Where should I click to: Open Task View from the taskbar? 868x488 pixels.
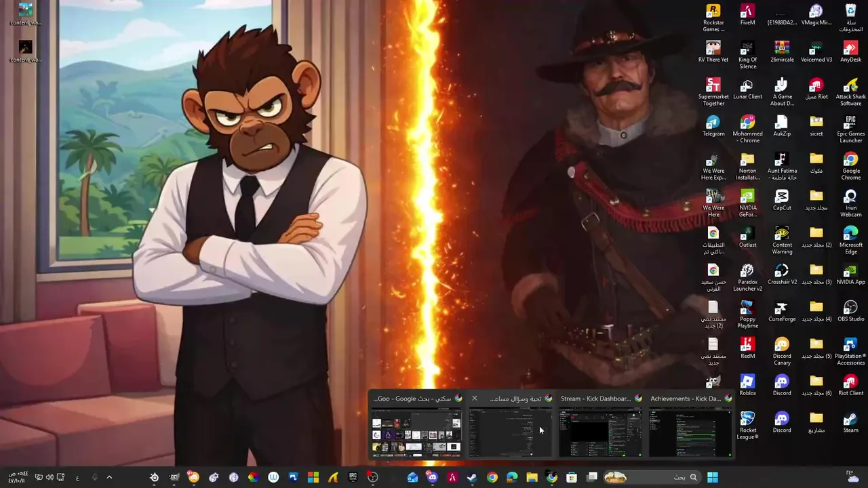pos(592,477)
